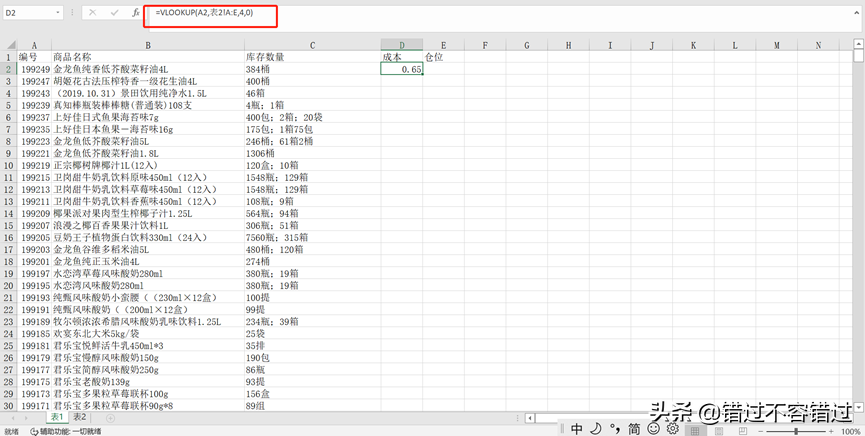This screenshot has height=436, width=865.
Task: Open the Name Box dropdown arrow
Action: pos(58,12)
